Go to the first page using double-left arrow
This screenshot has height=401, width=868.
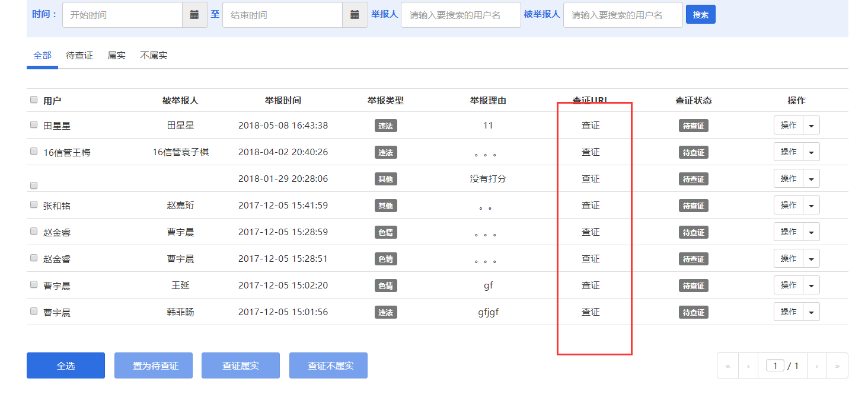point(727,366)
